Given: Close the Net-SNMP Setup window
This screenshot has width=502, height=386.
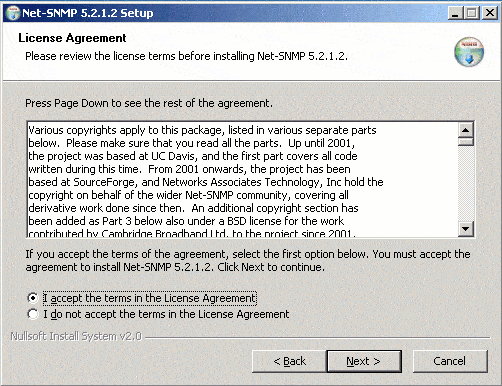Looking at the screenshot, I should (x=490, y=13).
